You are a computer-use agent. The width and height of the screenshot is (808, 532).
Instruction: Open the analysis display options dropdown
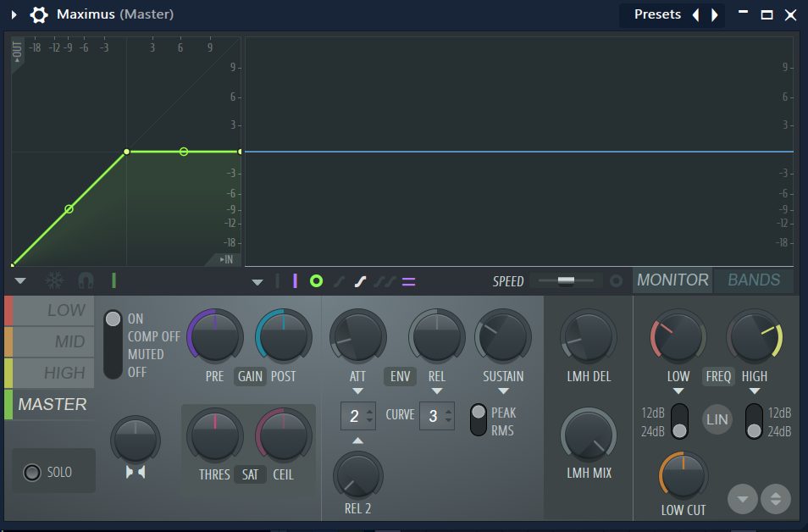[257, 282]
